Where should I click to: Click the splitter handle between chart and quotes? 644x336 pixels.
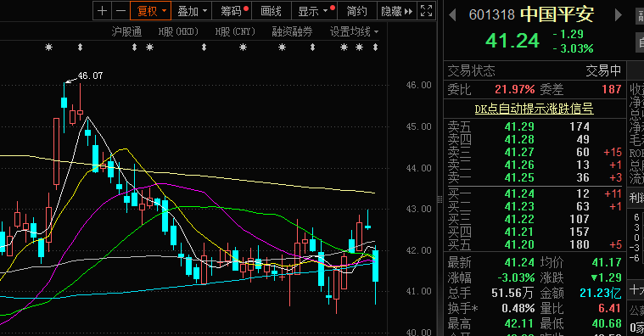440,199
